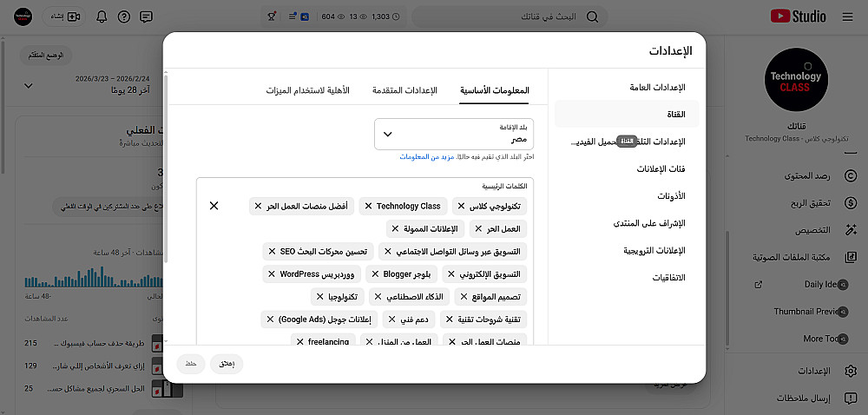Open the help question mark icon
Viewport: 868px width, 415px height.
point(124,16)
